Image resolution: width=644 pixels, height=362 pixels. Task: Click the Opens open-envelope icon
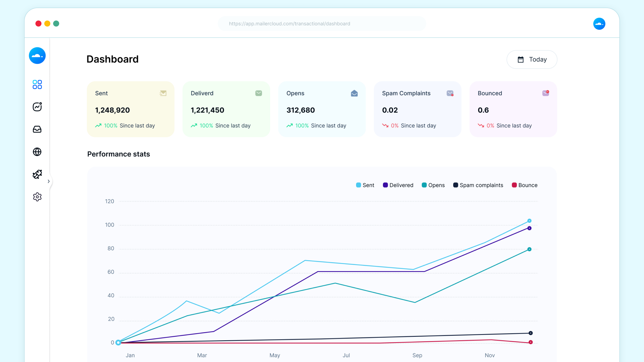point(354,93)
